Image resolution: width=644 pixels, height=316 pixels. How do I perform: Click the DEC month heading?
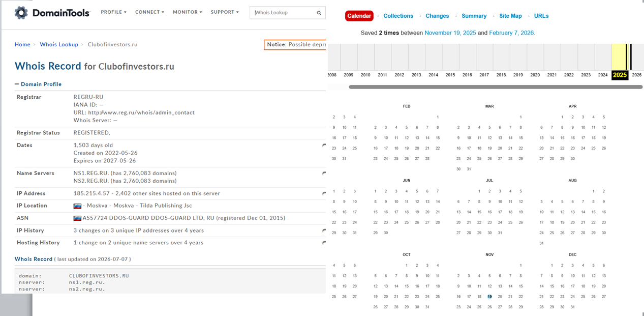point(573,255)
